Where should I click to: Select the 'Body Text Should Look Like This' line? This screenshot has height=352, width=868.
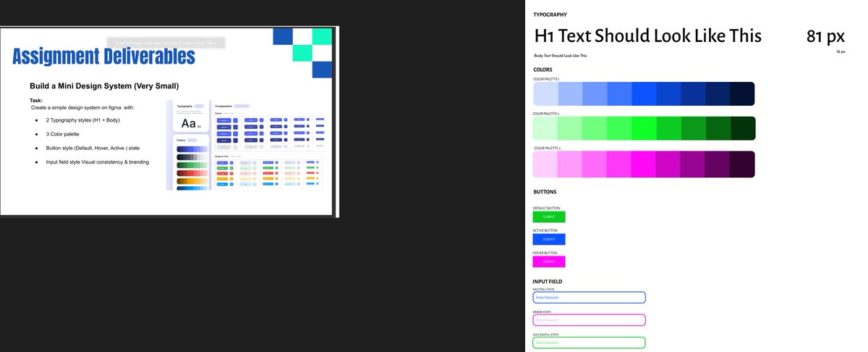(x=561, y=56)
